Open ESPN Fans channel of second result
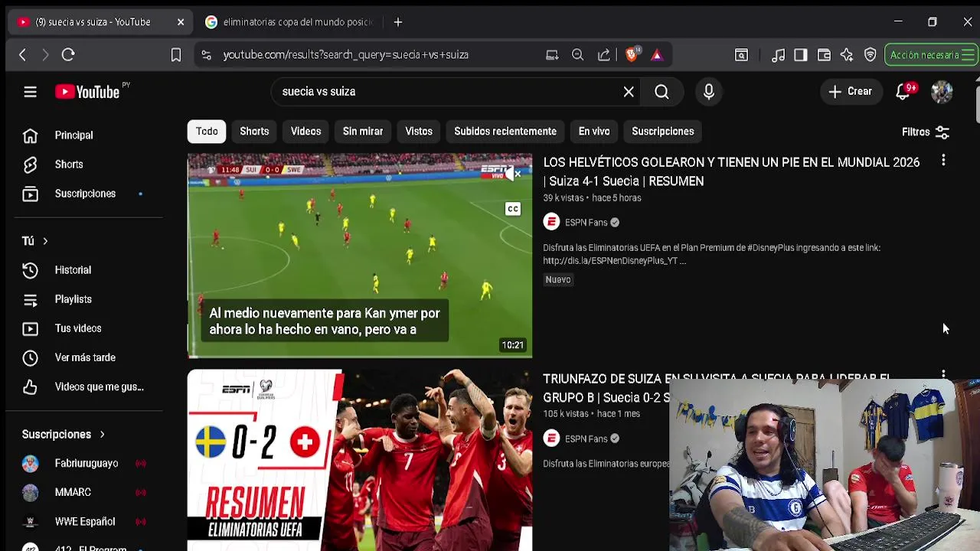 coord(586,439)
